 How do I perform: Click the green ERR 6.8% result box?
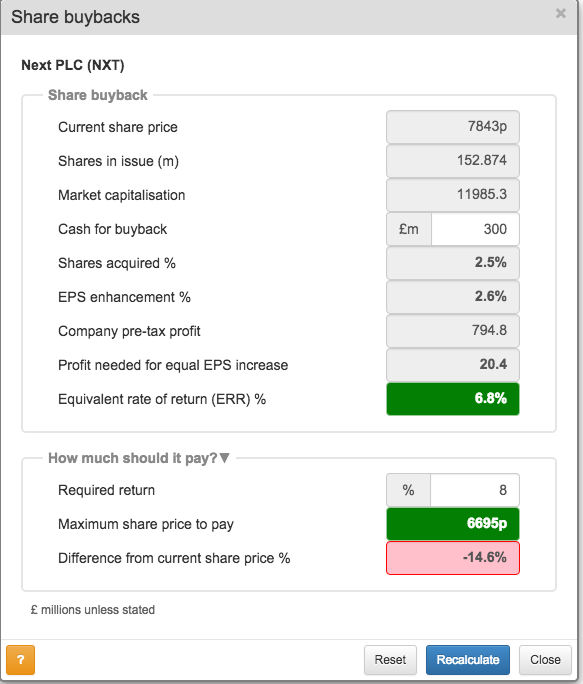[x=453, y=399]
